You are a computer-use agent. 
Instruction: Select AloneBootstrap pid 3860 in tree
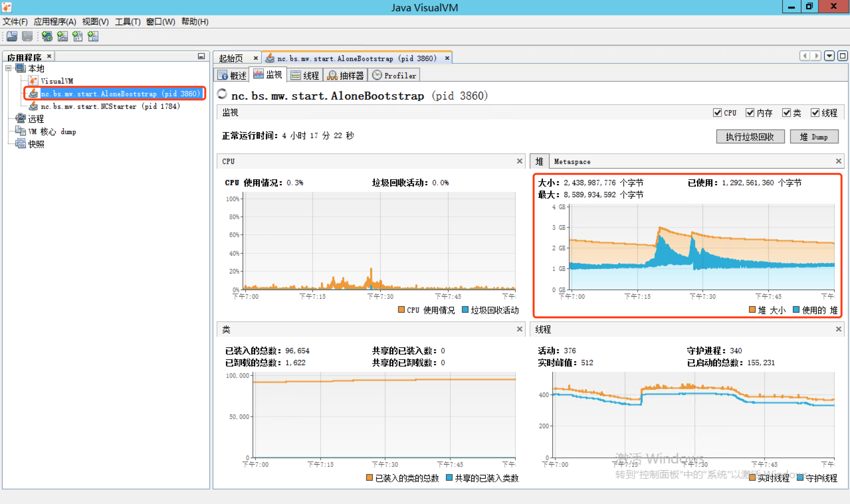tap(120, 93)
